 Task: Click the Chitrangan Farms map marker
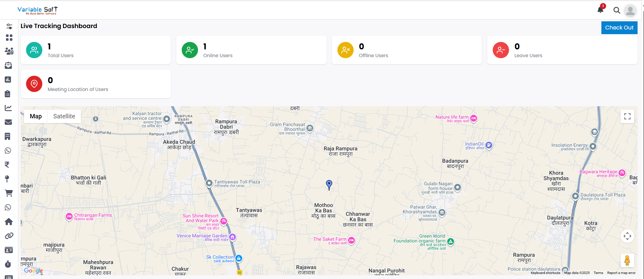click(x=69, y=216)
